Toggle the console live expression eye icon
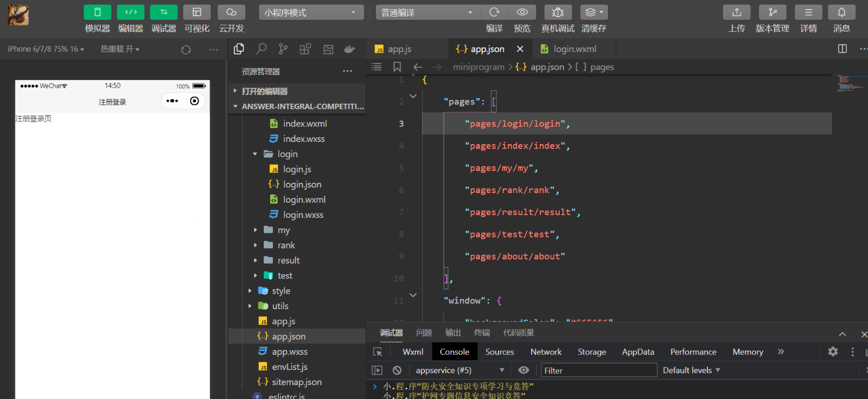 pos(524,370)
